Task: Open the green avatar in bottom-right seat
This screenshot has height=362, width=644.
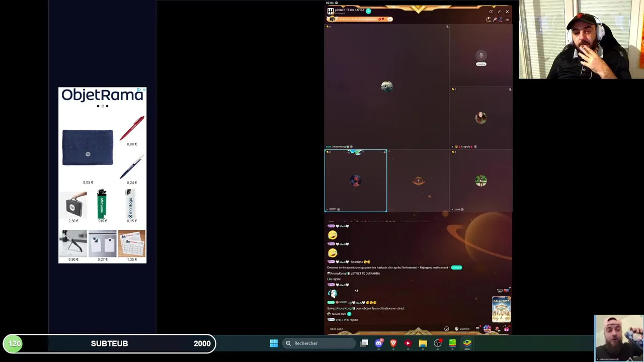Action: (481, 180)
